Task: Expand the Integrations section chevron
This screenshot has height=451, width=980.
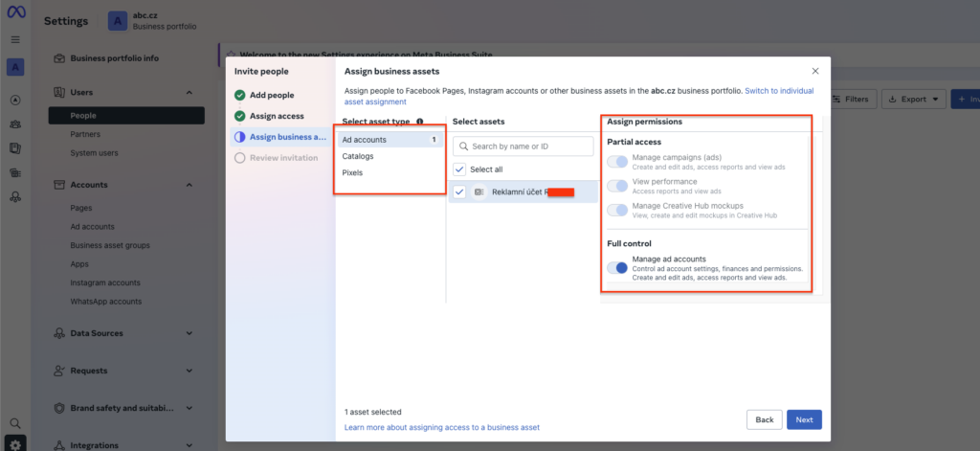Action: pos(189,445)
